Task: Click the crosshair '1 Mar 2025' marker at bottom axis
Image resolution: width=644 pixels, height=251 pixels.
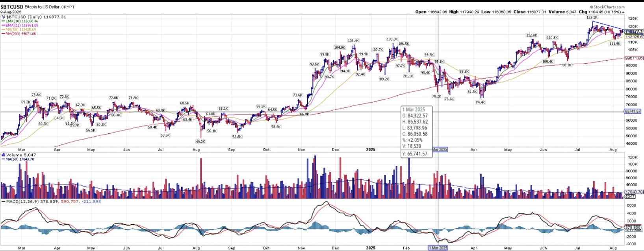Action: (438, 248)
